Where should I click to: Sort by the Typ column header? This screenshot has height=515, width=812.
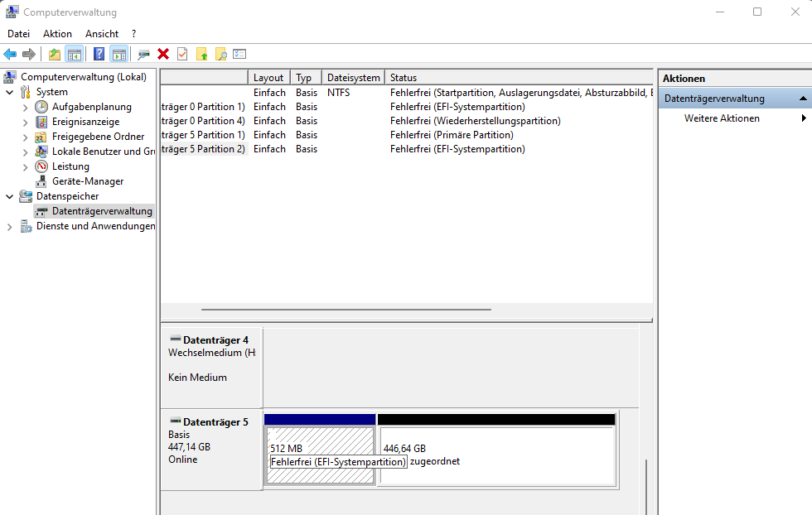(x=306, y=78)
